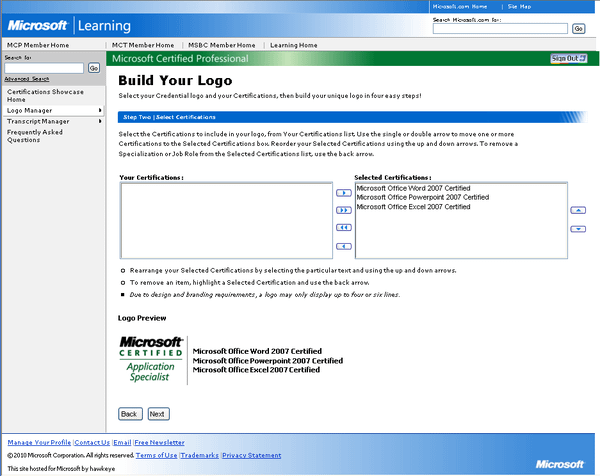The width and height of the screenshot is (600, 476).
Task: Open Privacy Statement link
Action: [251, 455]
